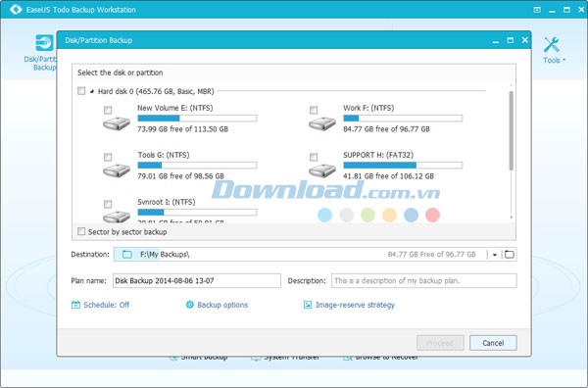Image resolution: width=588 pixels, height=388 pixels.
Task: Click Tools G: usage bar
Action: coord(197,166)
